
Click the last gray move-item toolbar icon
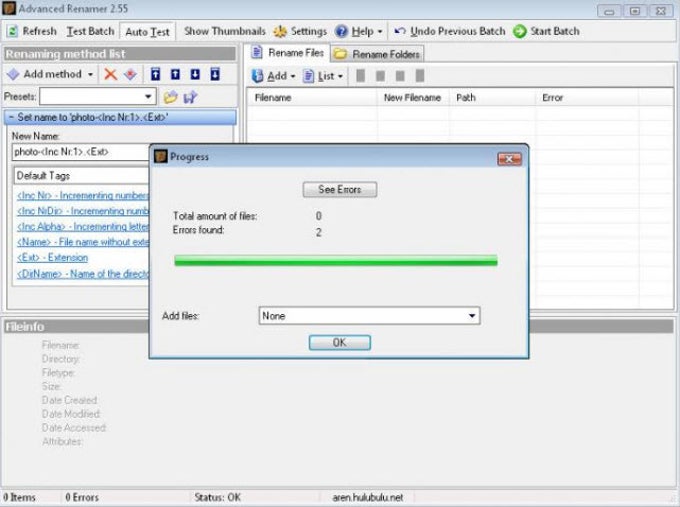pyautogui.click(x=420, y=76)
